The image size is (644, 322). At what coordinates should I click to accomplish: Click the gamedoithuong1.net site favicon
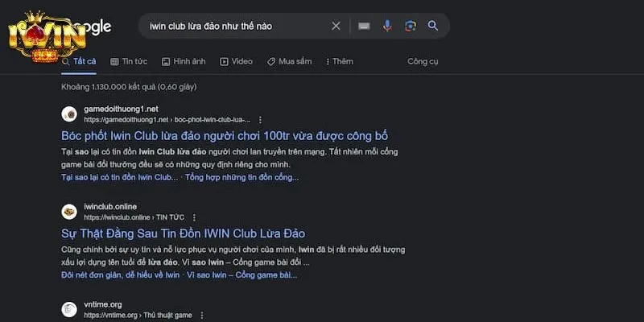(69, 114)
